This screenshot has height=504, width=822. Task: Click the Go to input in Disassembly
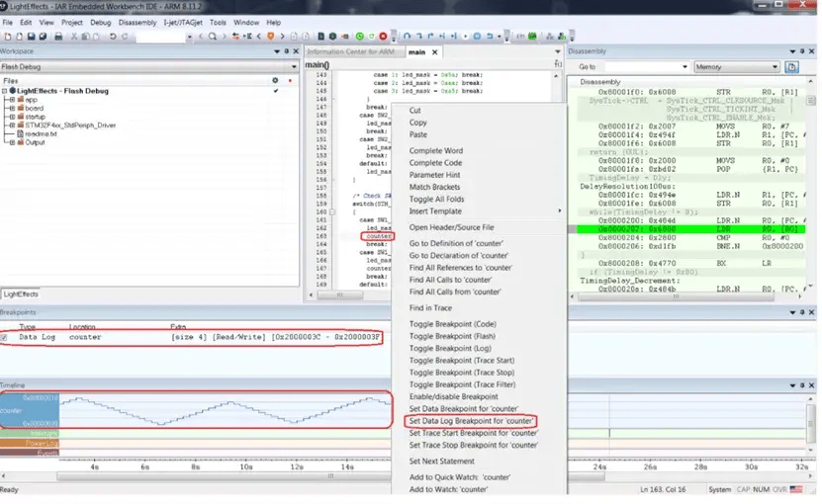643,67
